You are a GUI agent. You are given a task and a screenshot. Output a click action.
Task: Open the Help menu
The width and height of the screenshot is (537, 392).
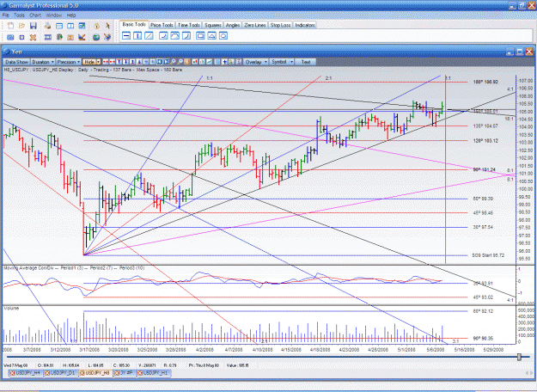coord(71,15)
